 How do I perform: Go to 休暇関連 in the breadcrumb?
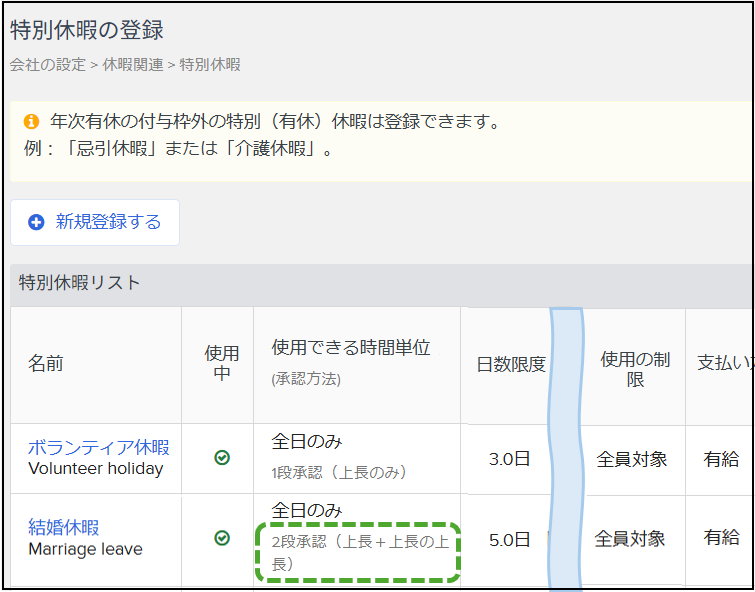[x=134, y=65]
